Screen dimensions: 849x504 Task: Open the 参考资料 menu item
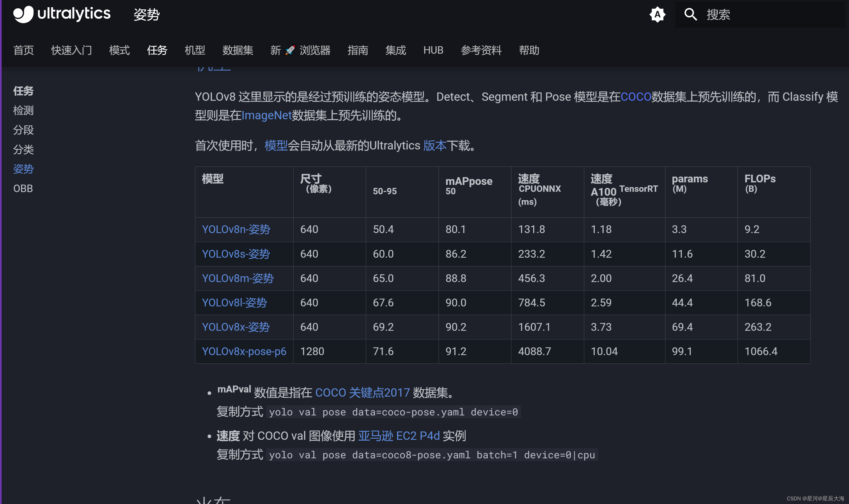coord(481,50)
